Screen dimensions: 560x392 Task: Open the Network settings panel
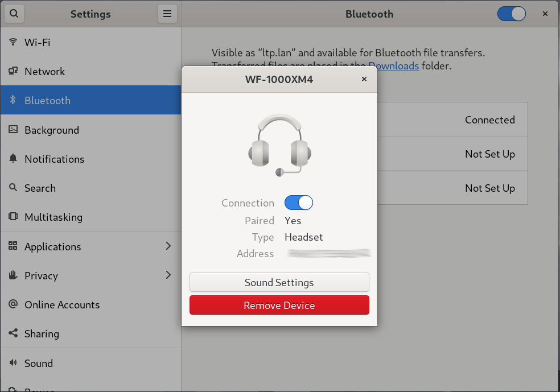click(90, 71)
